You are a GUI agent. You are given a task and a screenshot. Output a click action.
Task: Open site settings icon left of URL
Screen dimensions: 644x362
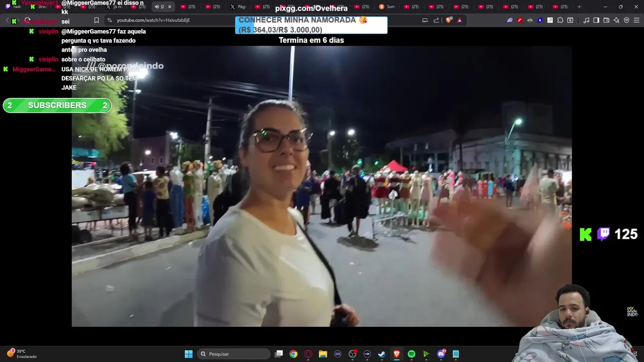tap(109, 20)
